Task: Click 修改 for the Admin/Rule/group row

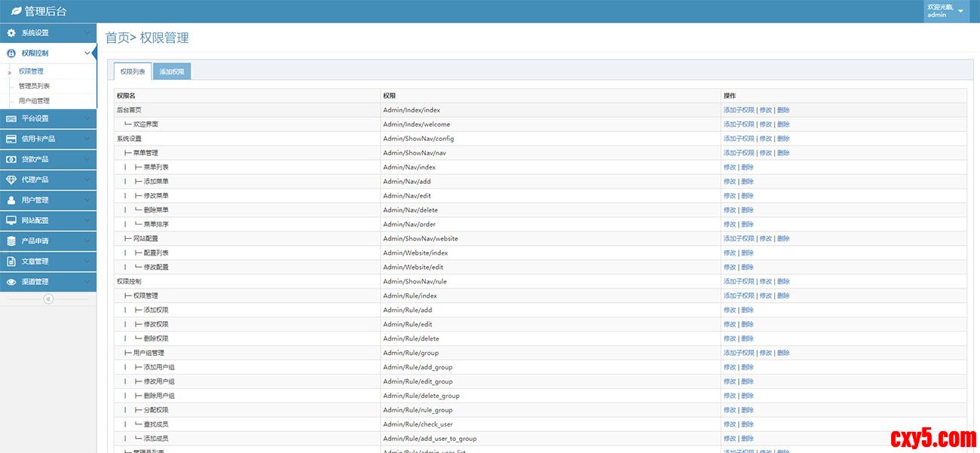Action: click(765, 353)
